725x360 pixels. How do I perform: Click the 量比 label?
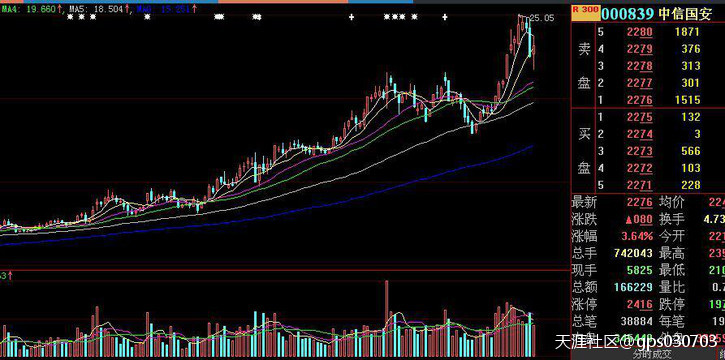coord(671,287)
